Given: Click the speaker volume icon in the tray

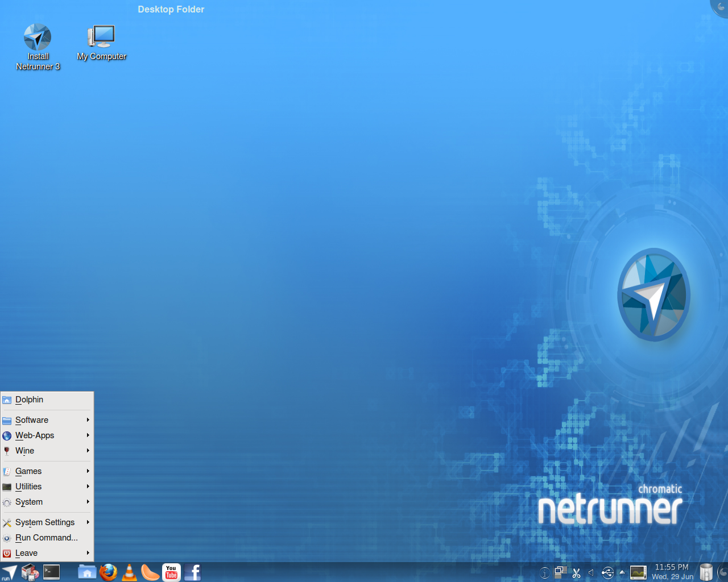Looking at the screenshot, I should pyautogui.click(x=591, y=573).
